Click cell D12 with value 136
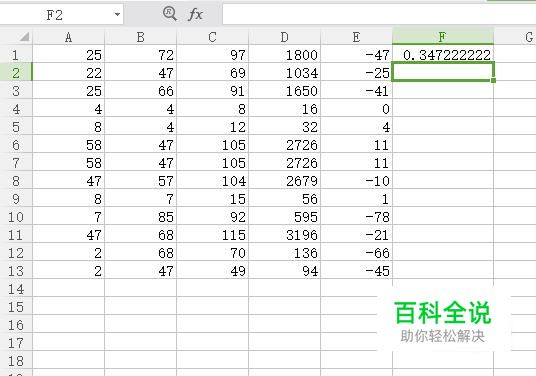The height and width of the screenshot is (376, 536). coord(285,253)
